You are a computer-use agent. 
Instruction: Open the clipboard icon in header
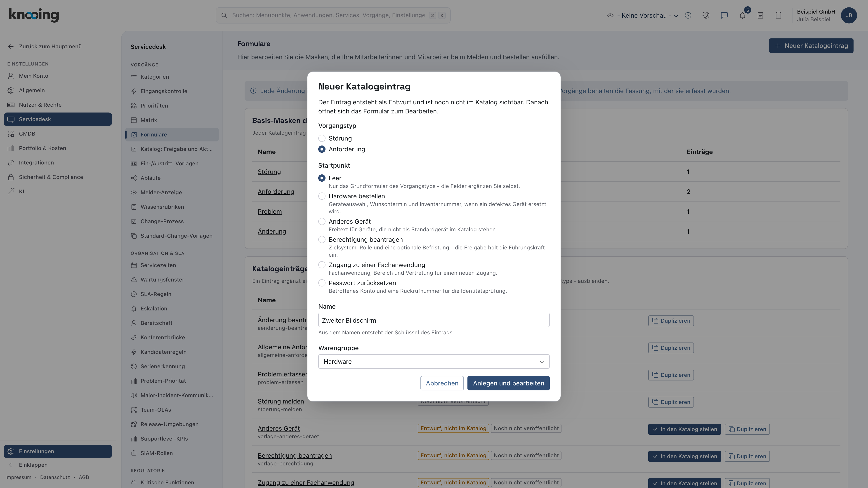[x=778, y=16]
